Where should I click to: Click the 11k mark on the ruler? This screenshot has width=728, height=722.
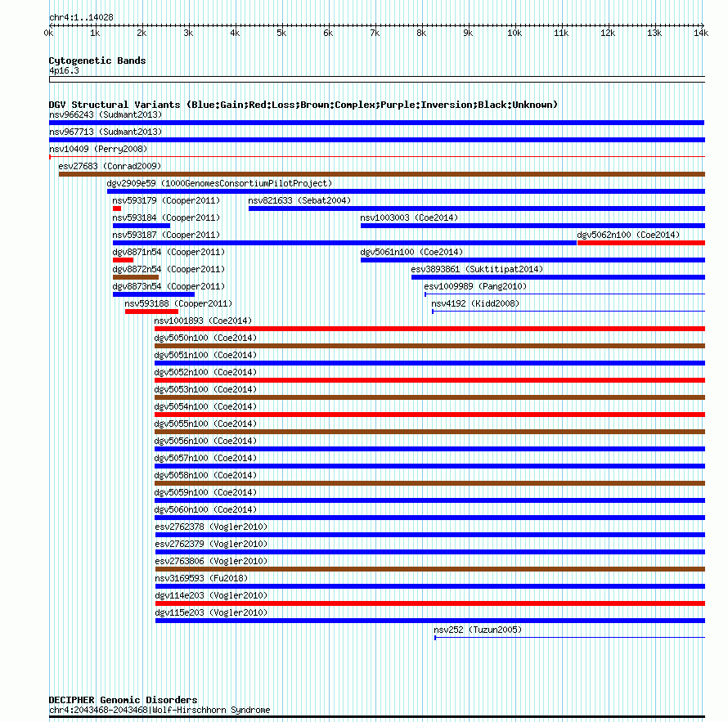coord(561,33)
